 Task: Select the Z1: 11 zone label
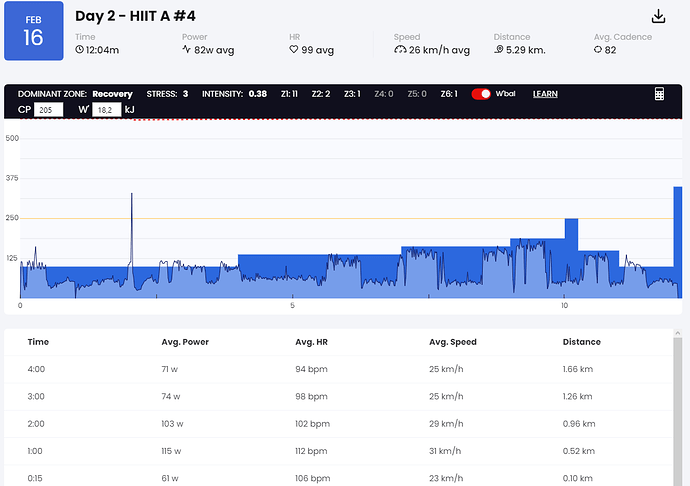289,94
